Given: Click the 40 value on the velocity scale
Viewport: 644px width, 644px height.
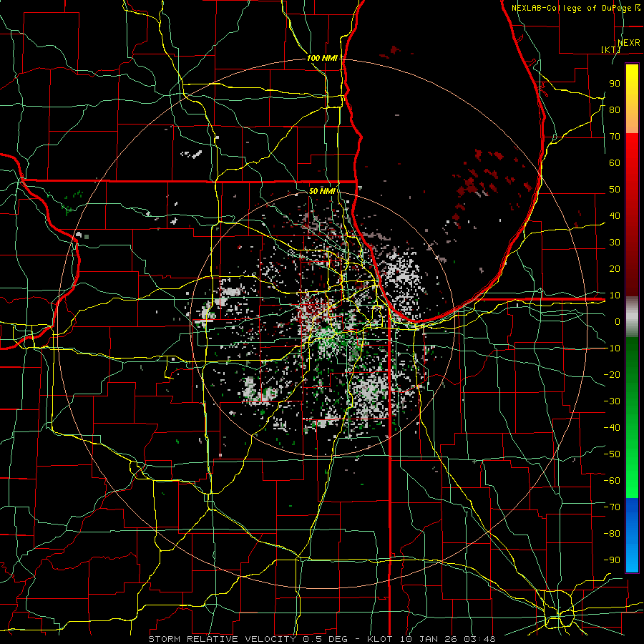Looking at the screenshot, I should click(x=615, y=215).
